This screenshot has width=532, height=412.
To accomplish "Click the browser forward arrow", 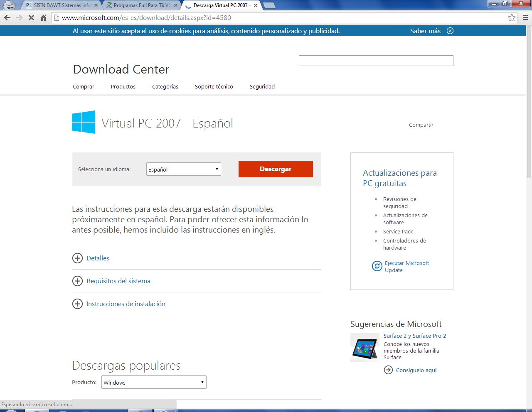I will [x=19, y=17].
